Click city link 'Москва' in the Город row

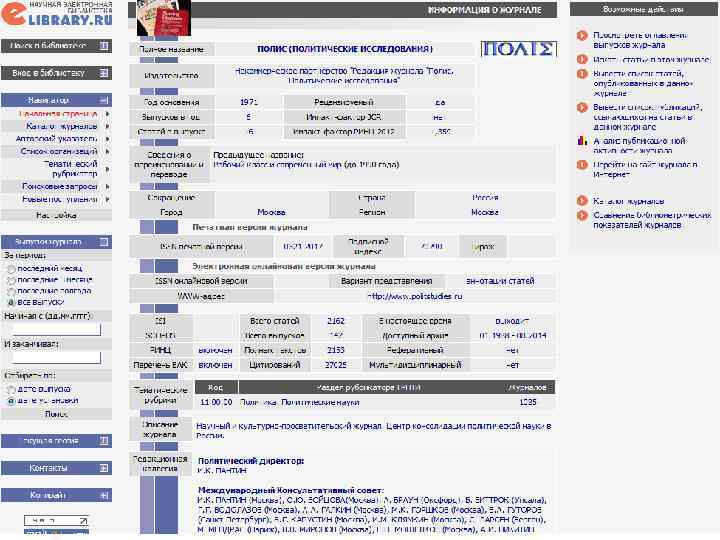point(271,212)
